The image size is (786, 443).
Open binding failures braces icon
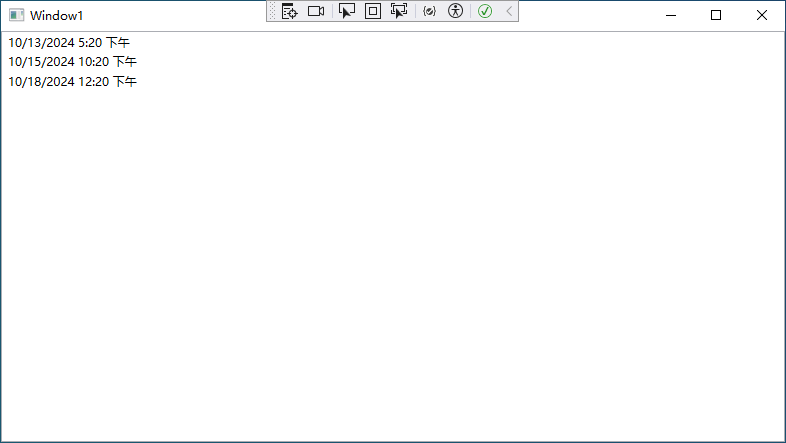(x=429, y=11)
